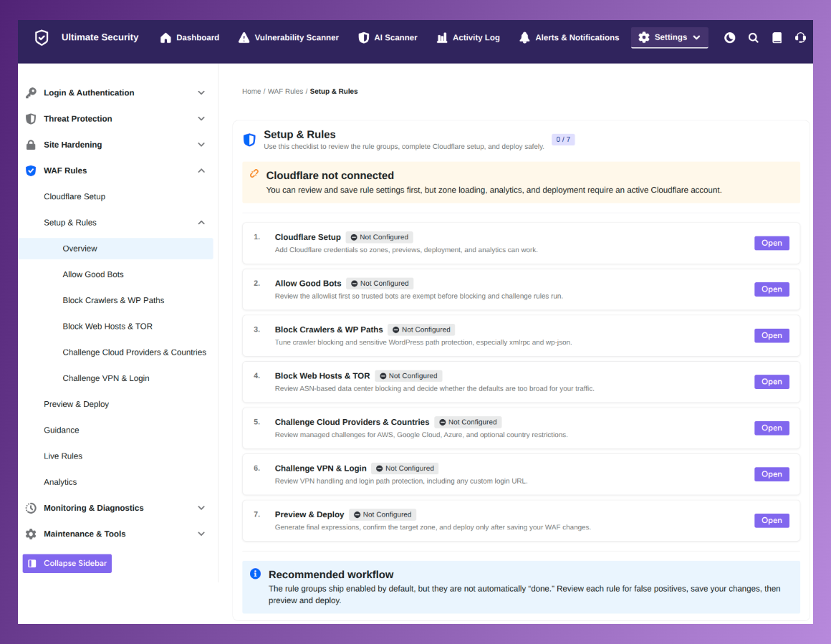Open Vulnerability Scanner from top navigation
Screen dimensions: 831x644
288,38
